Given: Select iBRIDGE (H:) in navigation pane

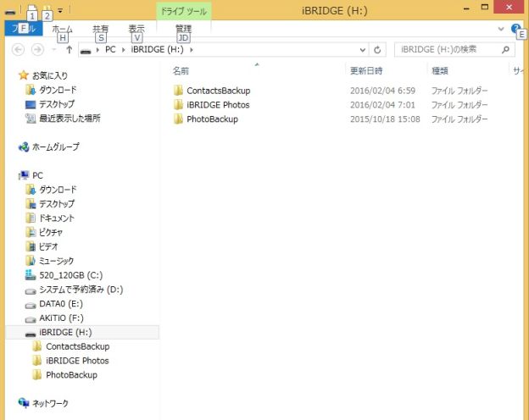Looking at the screenshot, I should click(82, 333).
